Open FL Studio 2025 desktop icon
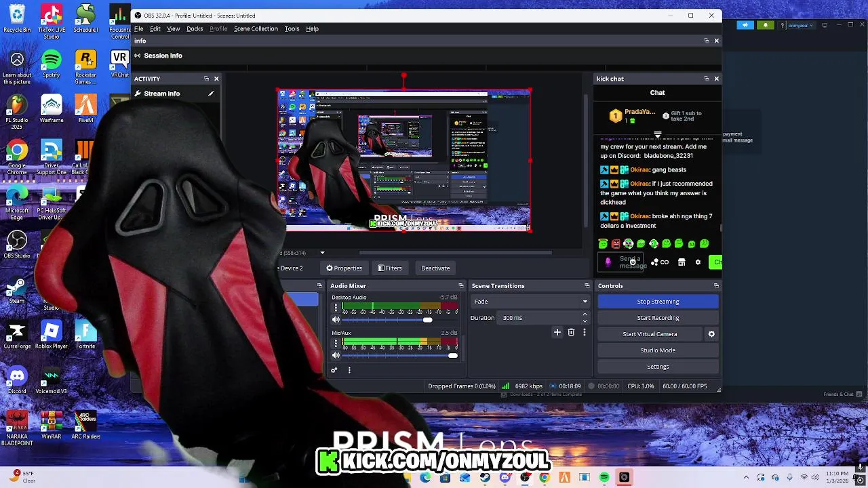The image size is (868, 488). [17, 113]
